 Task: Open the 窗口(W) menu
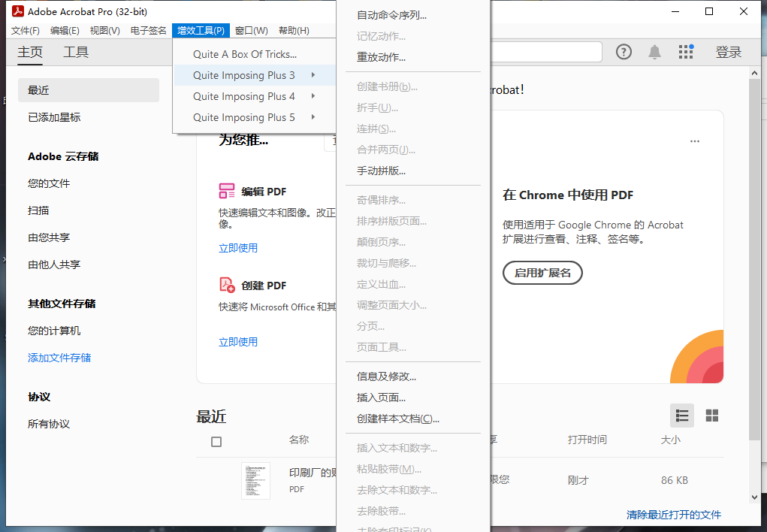[252, 30]
